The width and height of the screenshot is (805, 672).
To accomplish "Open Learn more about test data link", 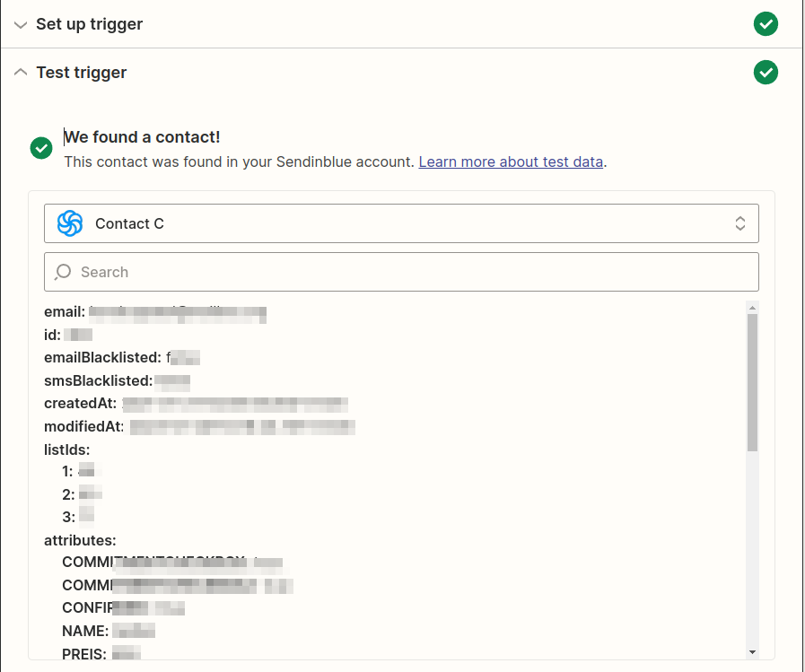I will click(511, 161).
